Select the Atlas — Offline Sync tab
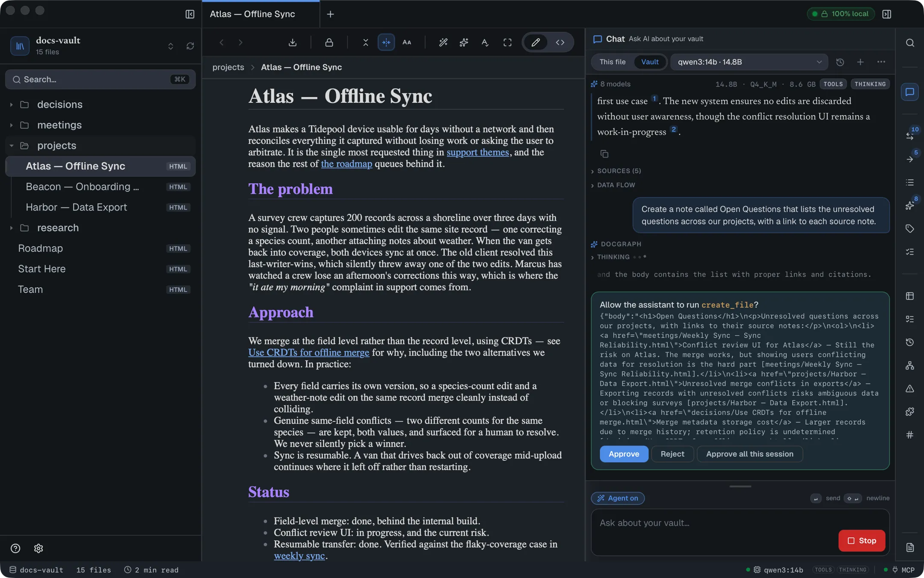924x578 pixels. point(261,14)
